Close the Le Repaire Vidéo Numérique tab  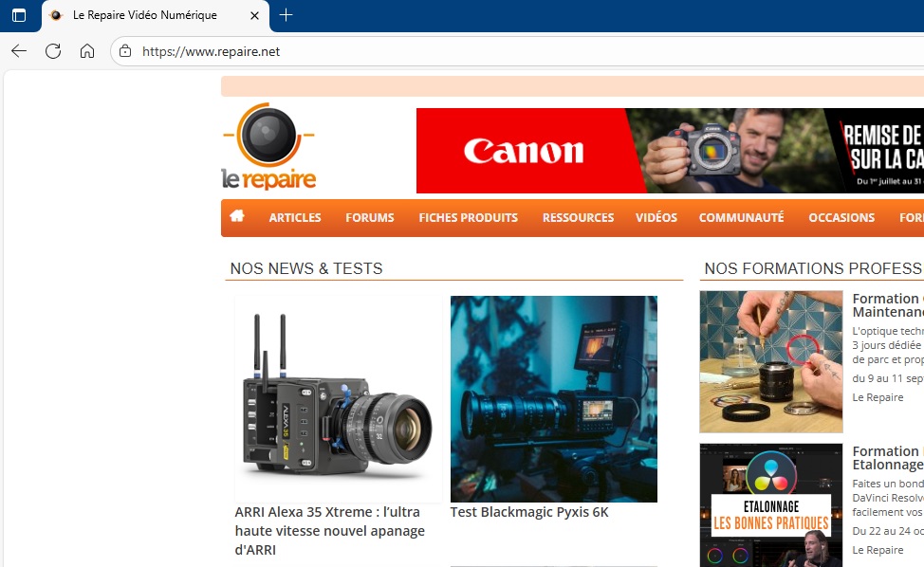254,15
